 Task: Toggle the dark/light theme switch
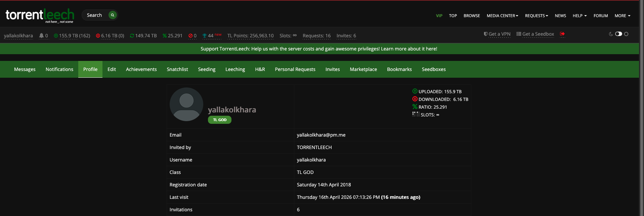(x=618, y=34)
